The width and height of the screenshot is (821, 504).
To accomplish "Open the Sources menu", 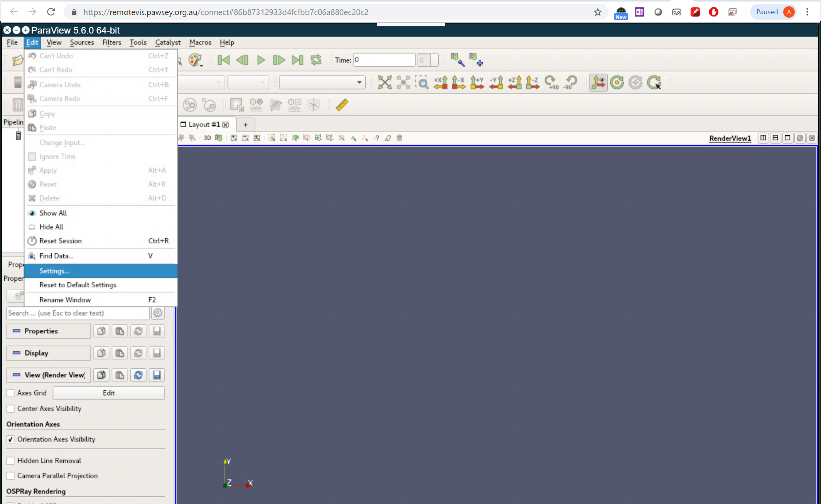I will (x=82, y=42).
